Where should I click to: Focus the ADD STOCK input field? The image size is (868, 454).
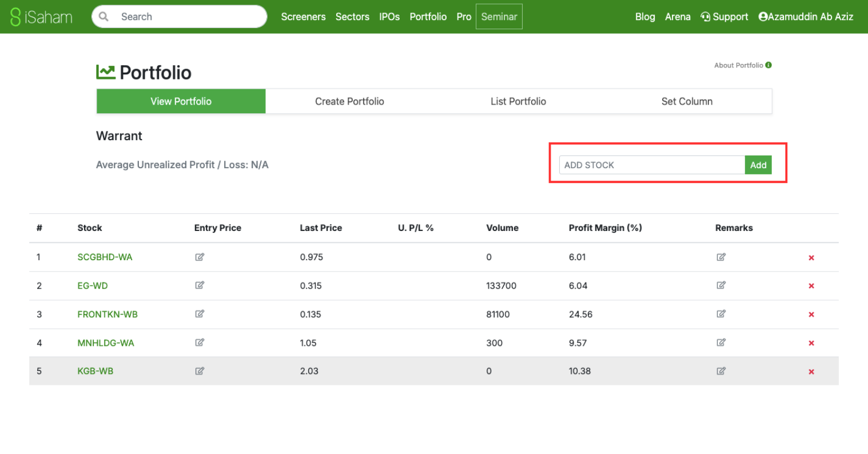coord(652,165)
